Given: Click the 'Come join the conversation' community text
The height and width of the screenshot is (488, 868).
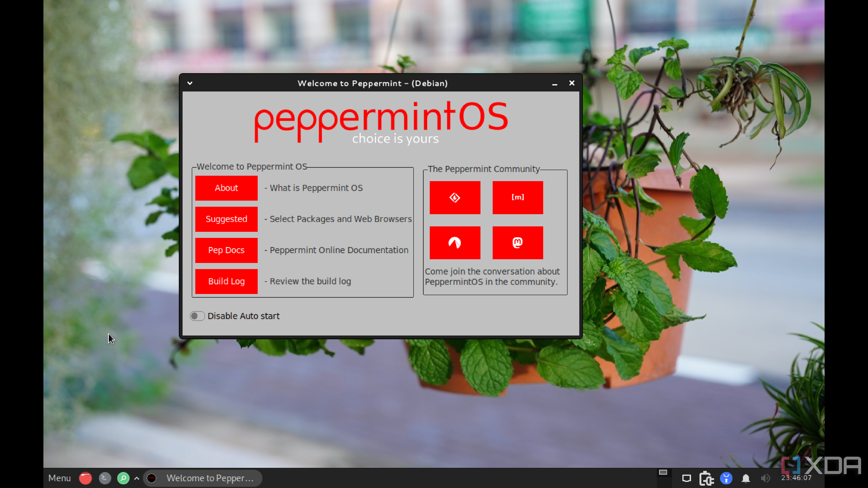Looking at the screenshot, I should click(492, 277).
